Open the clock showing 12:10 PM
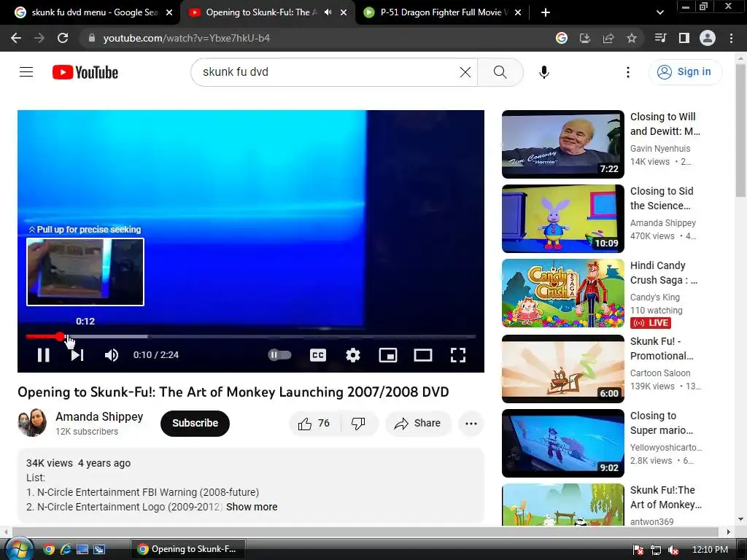The image size is (747, 560). pos(710,550)
